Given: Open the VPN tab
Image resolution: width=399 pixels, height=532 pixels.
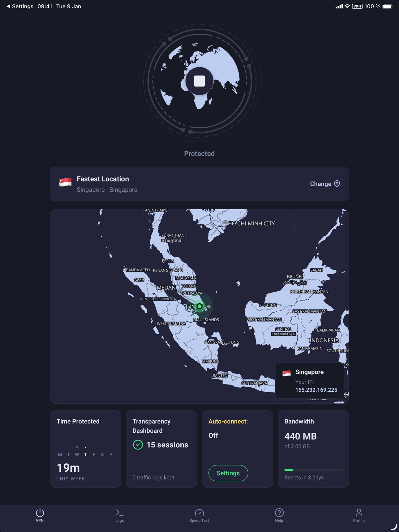Looking at the screenshot, I should [40, 515].
